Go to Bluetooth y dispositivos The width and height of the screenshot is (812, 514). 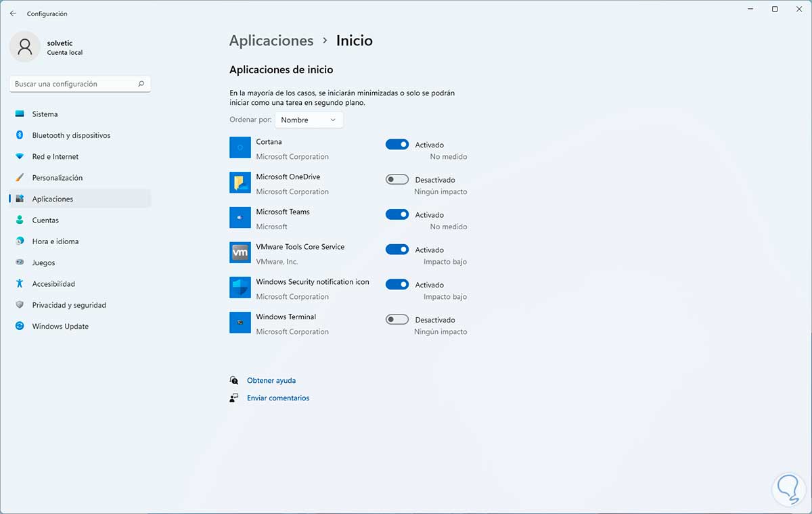click(80, 135)
